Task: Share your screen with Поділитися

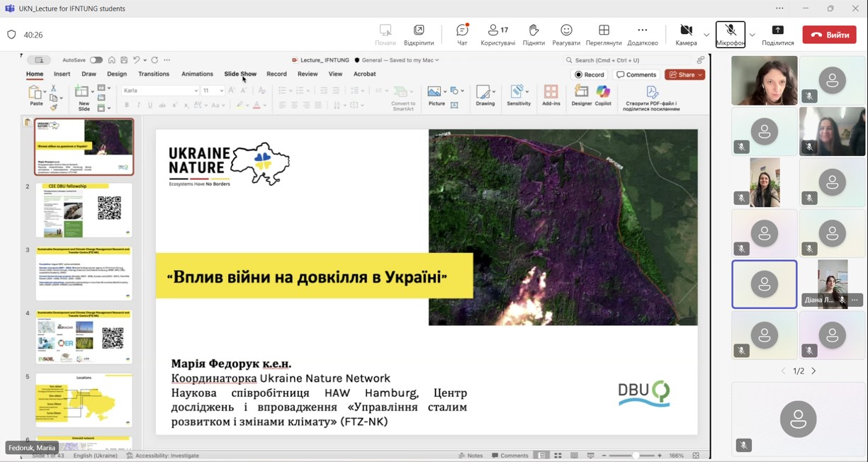Action: 777,34
